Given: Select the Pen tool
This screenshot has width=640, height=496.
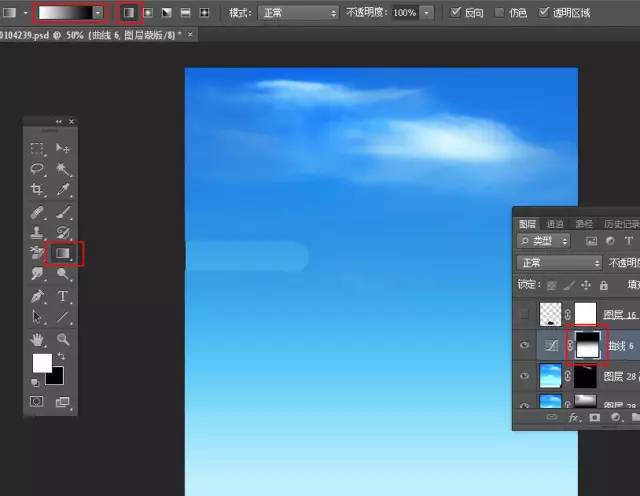Looking at the screenshot, I should click(x=37, y=296).
